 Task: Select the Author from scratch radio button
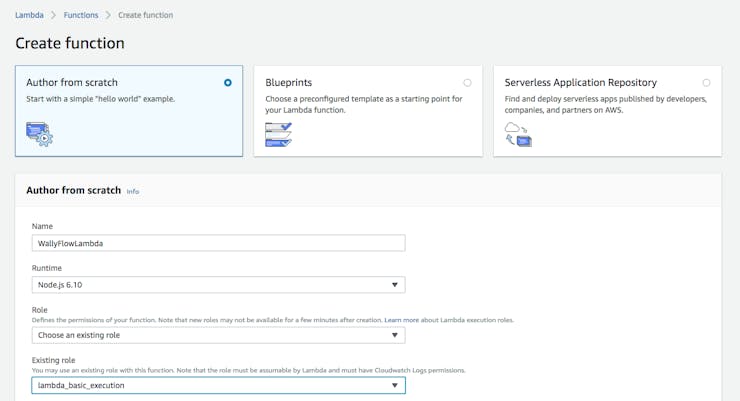(228, 83)
